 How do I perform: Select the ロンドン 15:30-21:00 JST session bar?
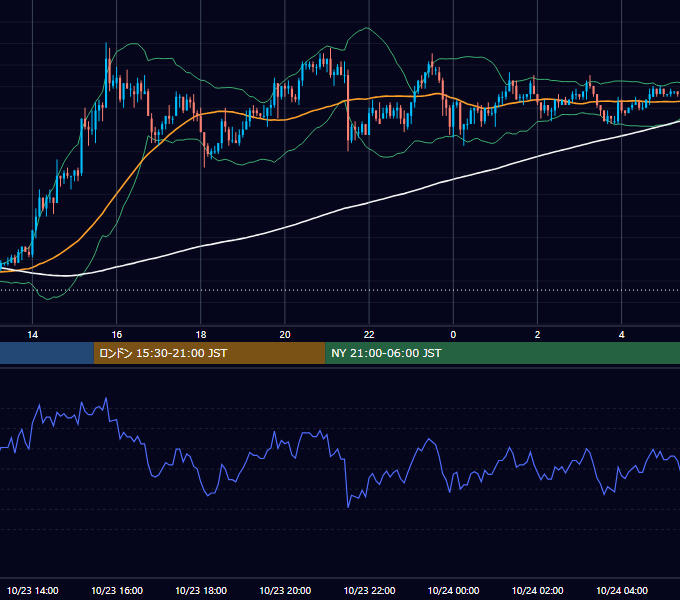point(209,353)
